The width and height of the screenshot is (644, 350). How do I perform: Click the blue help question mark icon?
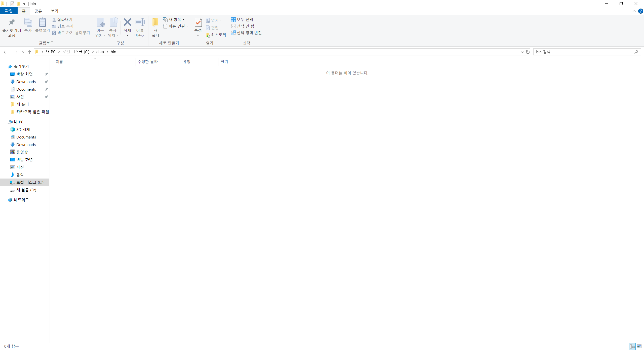tap(640, 11)
